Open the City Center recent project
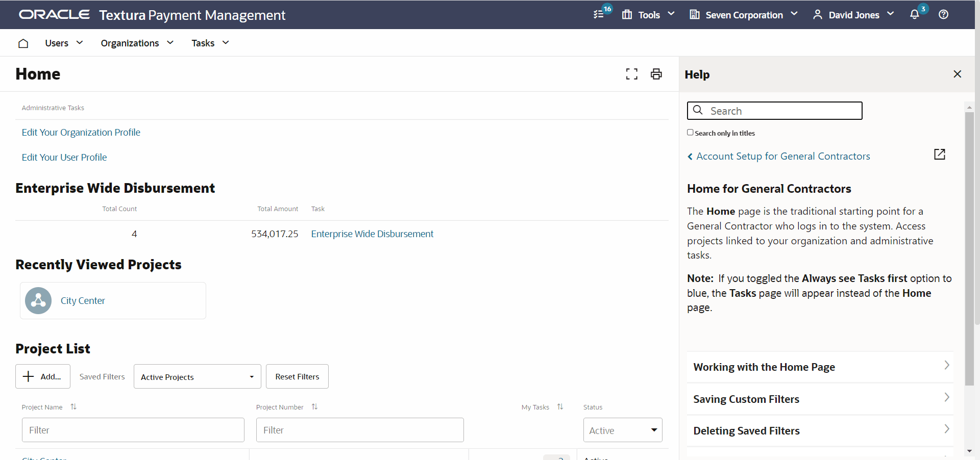Screen dimensions: 980x460 click(83, 300)
